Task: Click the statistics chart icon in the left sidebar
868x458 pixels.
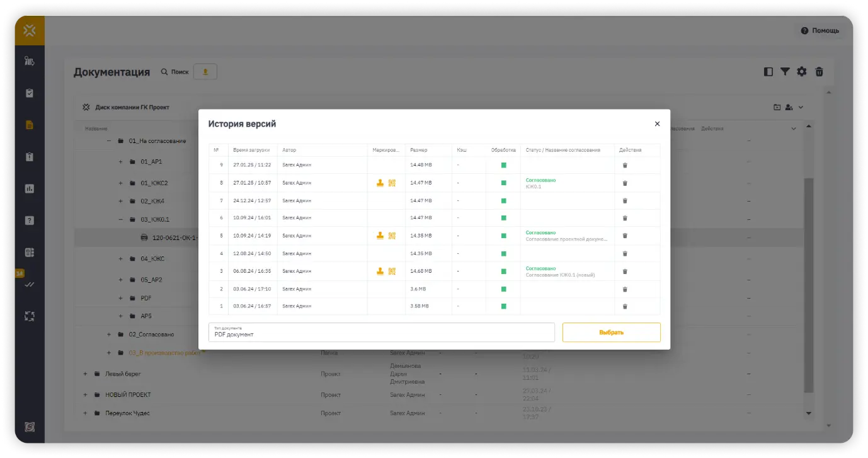Action: pyautogui.click(x=29, y=188)
